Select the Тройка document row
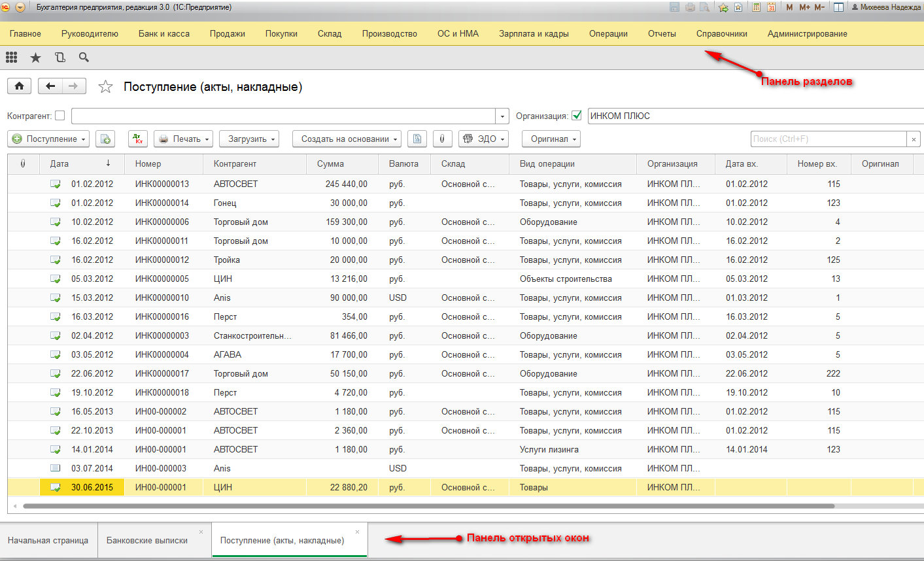Image resolution: width=924 pixels, height=561 pixels. pos(466,260)
